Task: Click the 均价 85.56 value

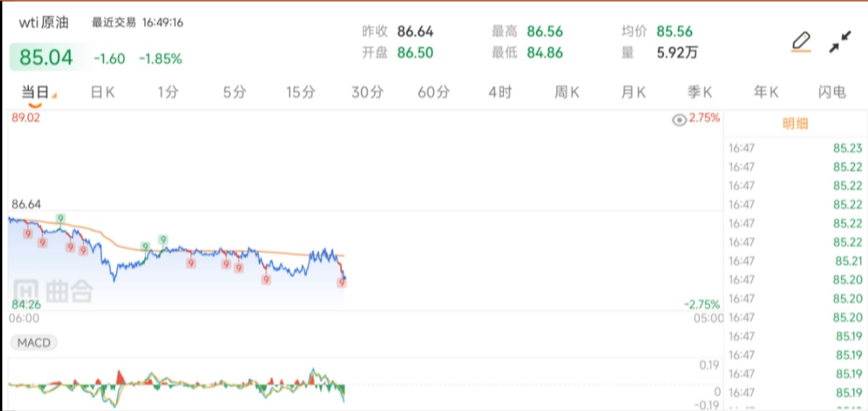Action: coord(674,31)
